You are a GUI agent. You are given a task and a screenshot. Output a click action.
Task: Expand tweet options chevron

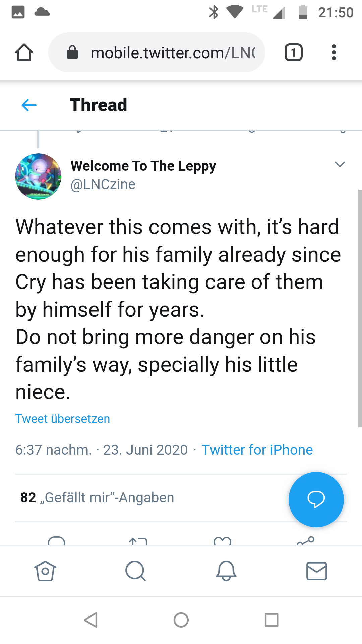click(340, 164)
